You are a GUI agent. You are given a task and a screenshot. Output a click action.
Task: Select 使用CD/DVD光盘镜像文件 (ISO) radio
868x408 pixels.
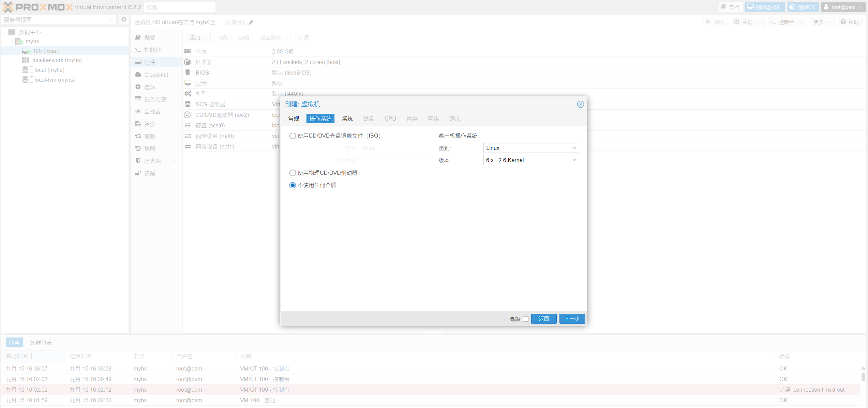tap(293, 136)
